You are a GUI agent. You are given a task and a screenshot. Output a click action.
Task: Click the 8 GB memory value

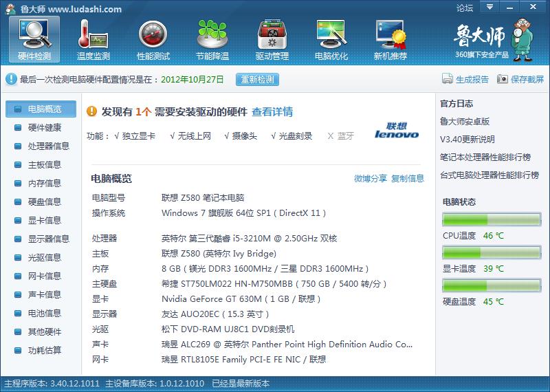click(x=265, y=269)
